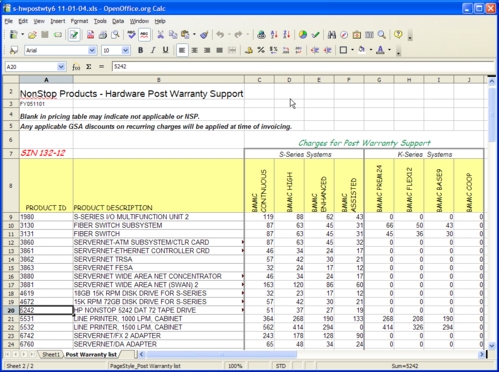Click the Merge Cells icon
499x372 pixels.
point(232,50)
